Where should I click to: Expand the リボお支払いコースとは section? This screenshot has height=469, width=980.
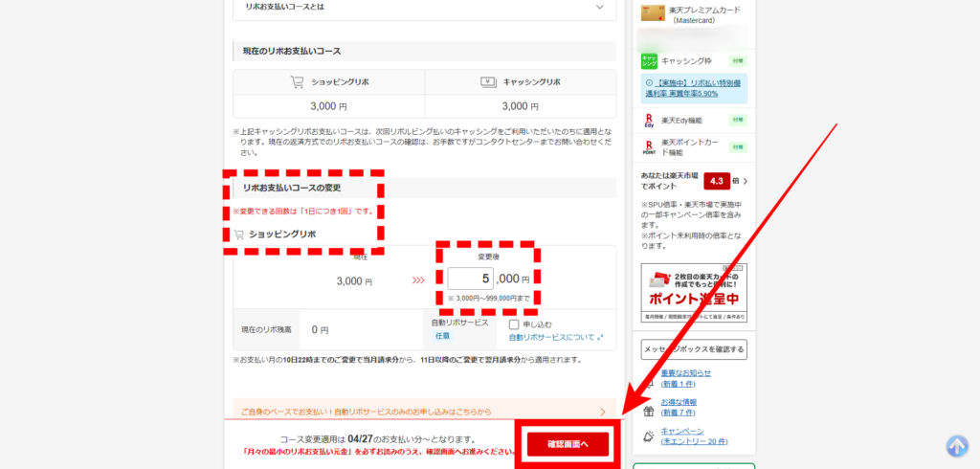[599, 7]
